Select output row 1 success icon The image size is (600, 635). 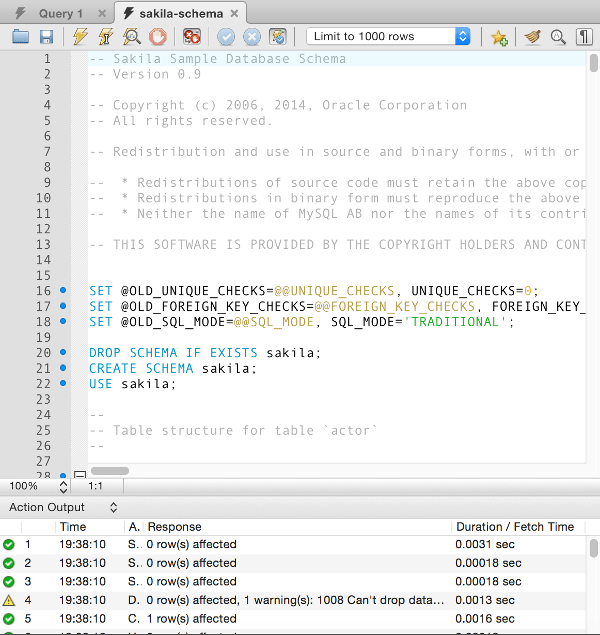9,545
